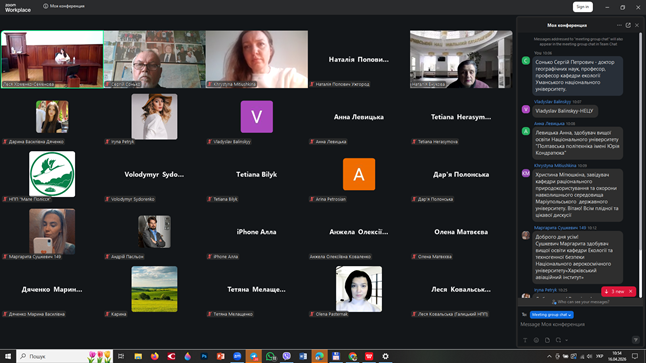Launch Firefox from the taskbar
Image resolution: width=646 pixels, height=363 pixels.
[x=154, y=356]
